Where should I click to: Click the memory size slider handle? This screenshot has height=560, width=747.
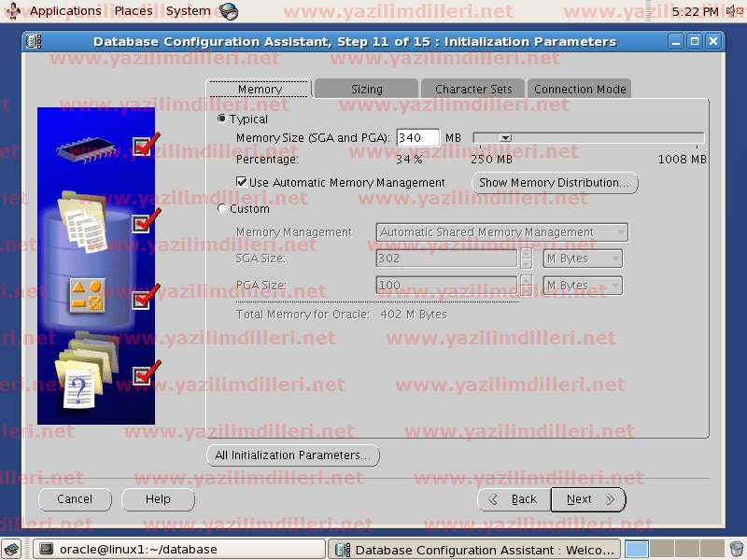click(505, 138)
